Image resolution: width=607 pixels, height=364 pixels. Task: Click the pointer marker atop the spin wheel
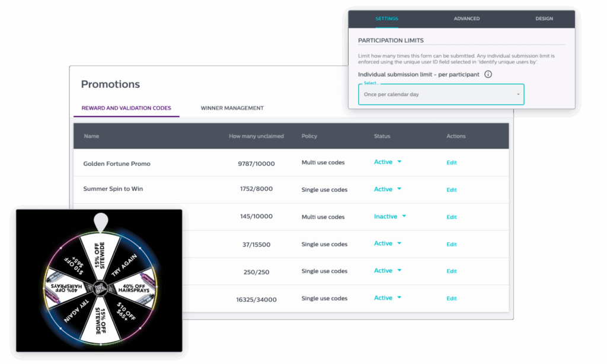(101, 223)
